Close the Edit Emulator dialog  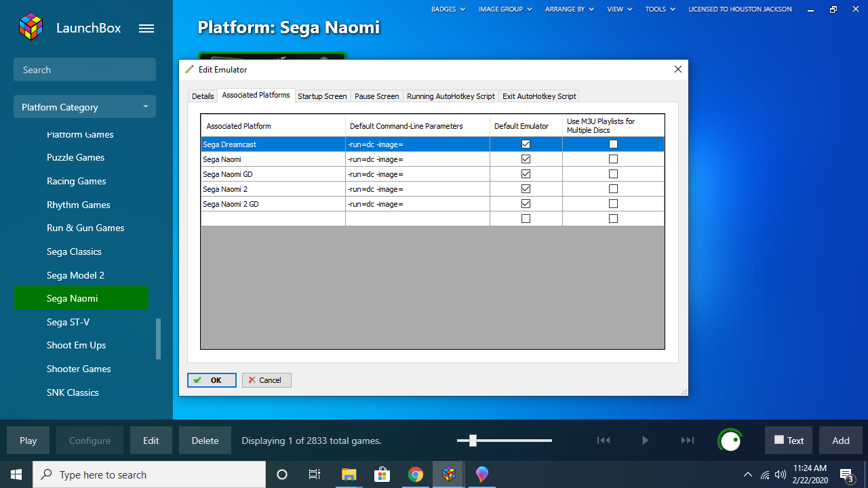pos(677,69)
